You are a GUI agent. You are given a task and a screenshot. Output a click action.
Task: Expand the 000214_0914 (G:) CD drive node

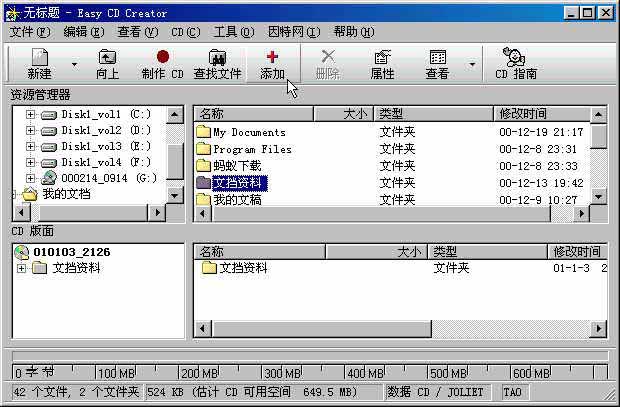point(30,178)
